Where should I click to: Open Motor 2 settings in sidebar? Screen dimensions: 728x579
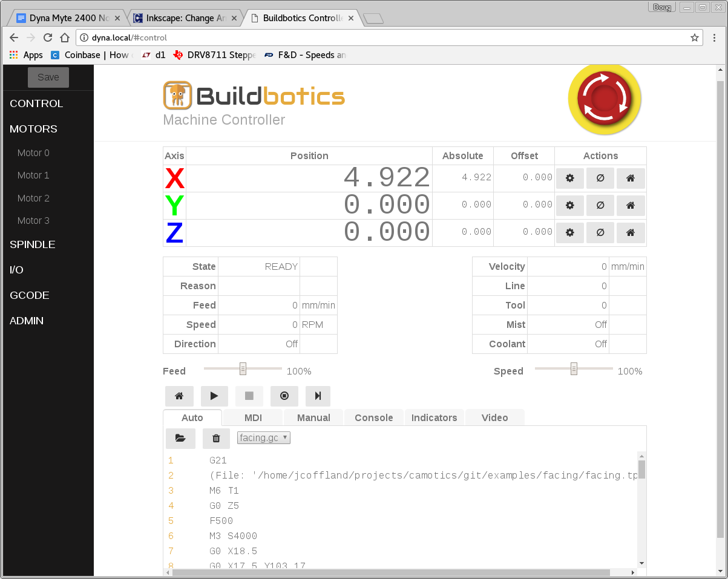(33, 198)
